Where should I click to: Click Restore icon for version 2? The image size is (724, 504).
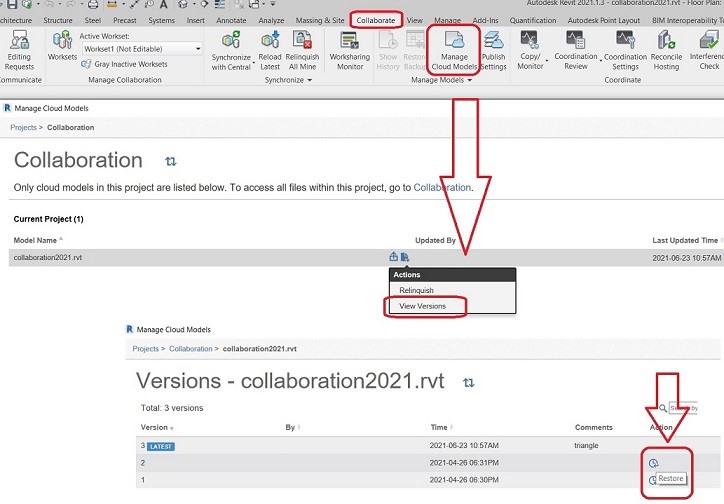click(x=653, y=463)
